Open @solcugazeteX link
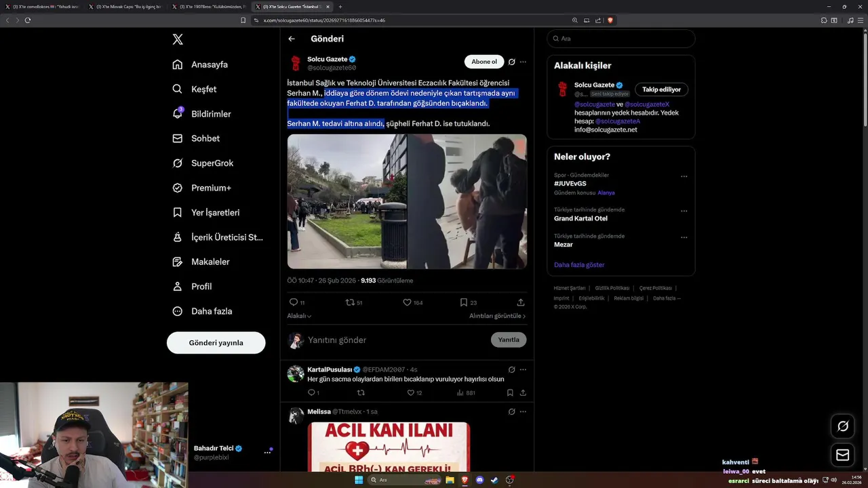 647,104
